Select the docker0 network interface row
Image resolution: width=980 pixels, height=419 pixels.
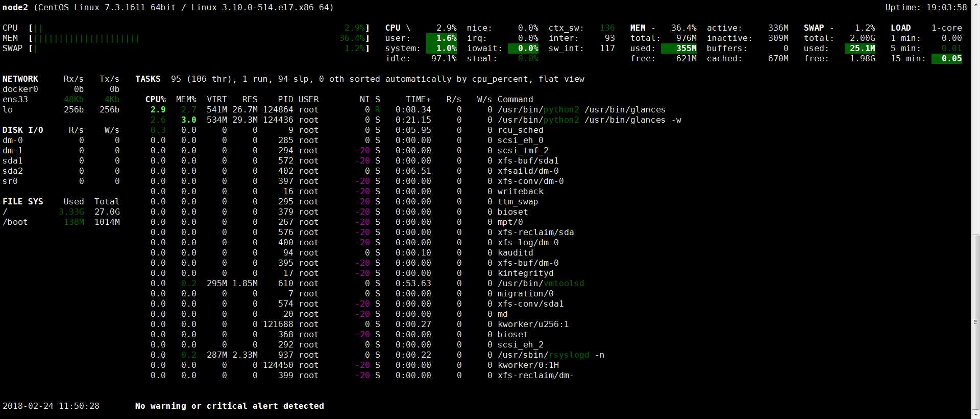pos(61,89)
